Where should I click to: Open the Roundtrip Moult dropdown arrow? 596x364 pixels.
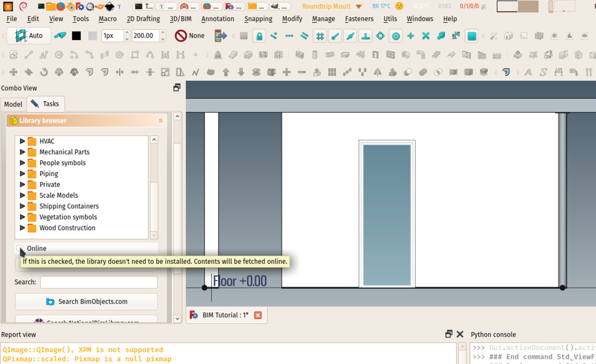coord(359,7)
